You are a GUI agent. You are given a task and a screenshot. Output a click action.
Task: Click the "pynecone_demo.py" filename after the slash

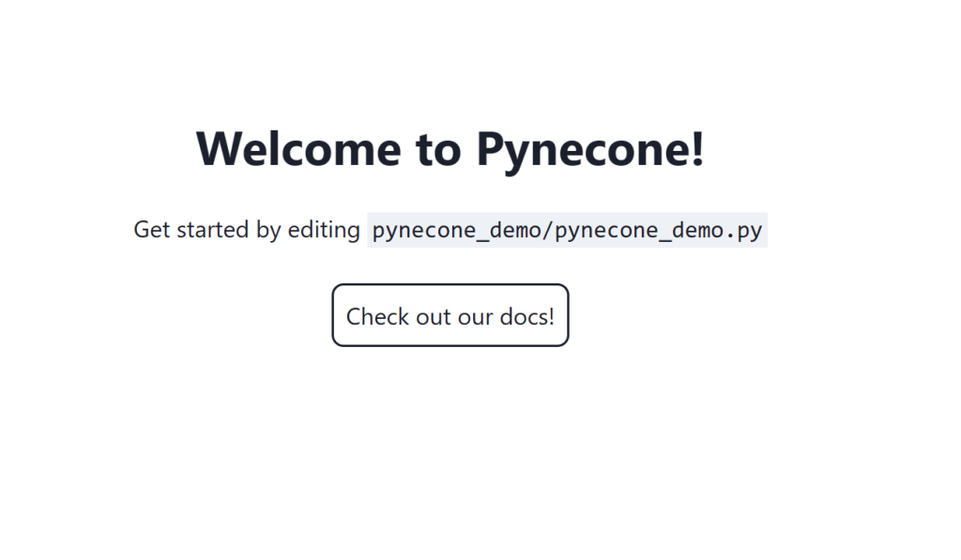(659, 230)
